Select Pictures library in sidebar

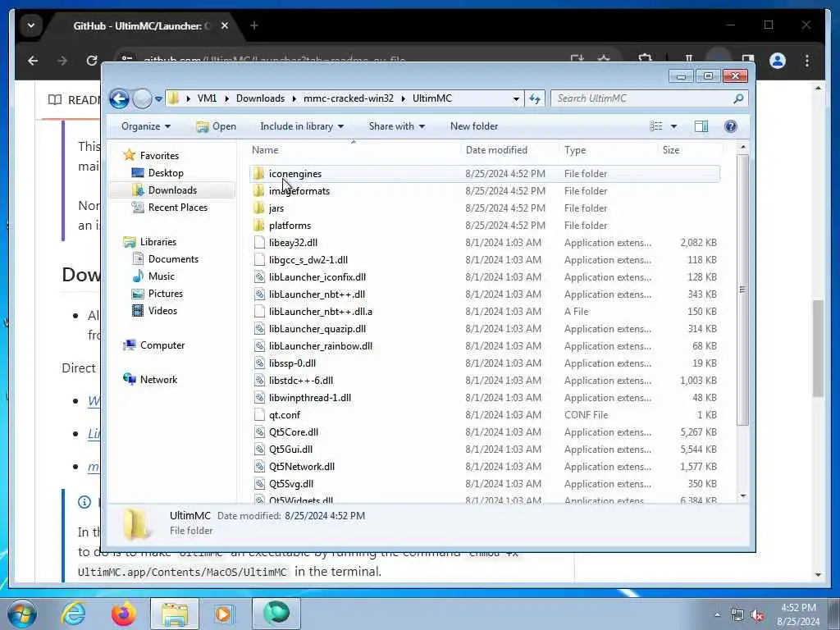[x=157, y=294]
